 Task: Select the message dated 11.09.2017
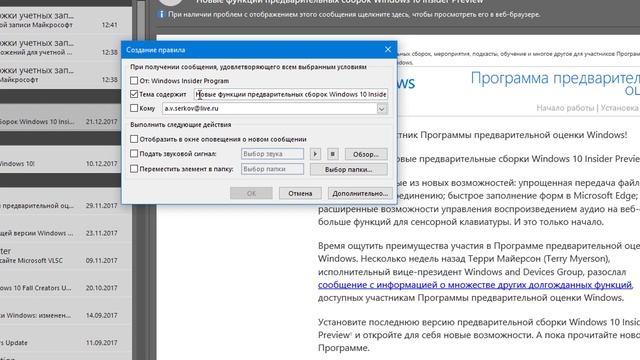click(66, 338)
